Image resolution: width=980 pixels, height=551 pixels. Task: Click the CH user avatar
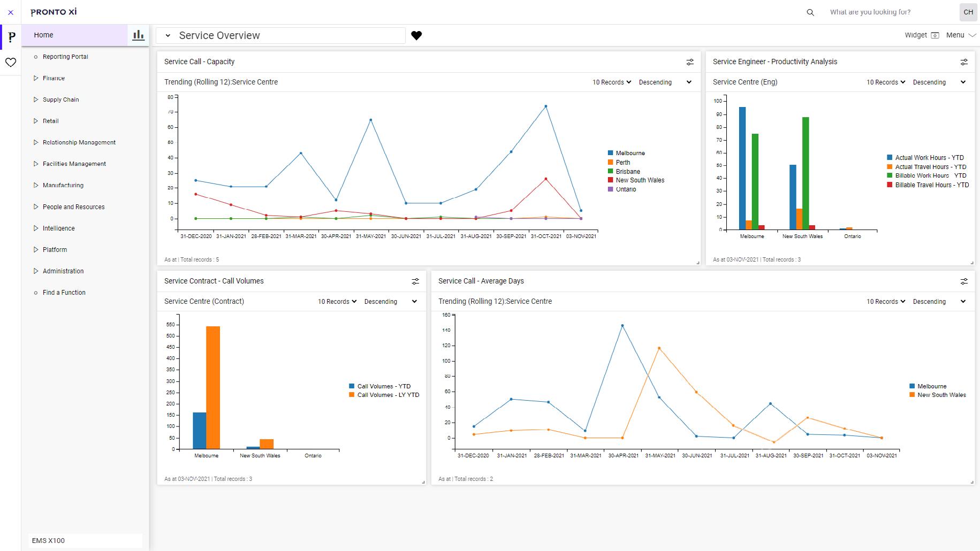pos(968,12)
